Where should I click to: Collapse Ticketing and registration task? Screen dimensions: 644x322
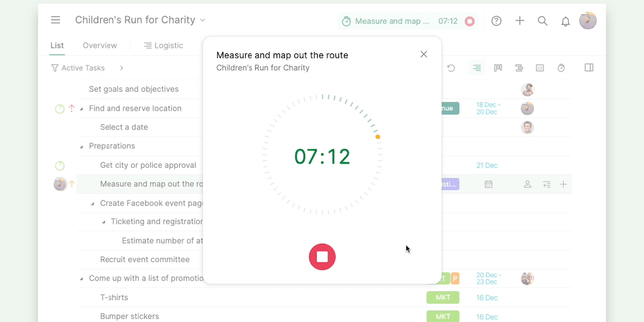coord(104,222)
